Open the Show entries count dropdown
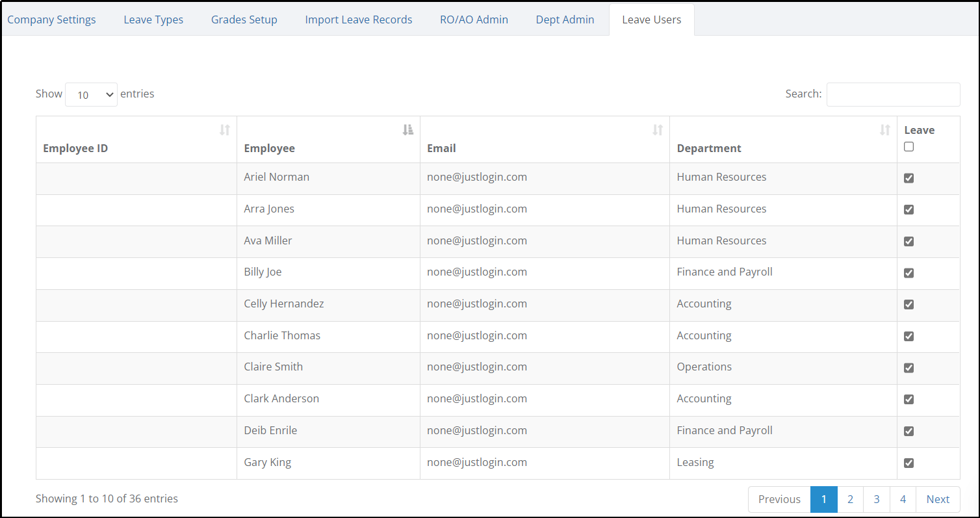 (x=92, y=94)
